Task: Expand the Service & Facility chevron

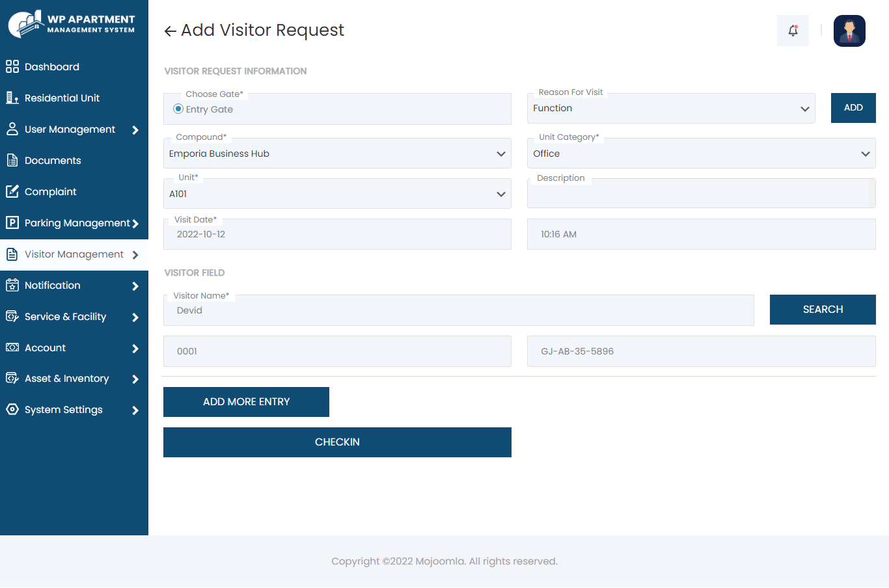Action: 135,317
